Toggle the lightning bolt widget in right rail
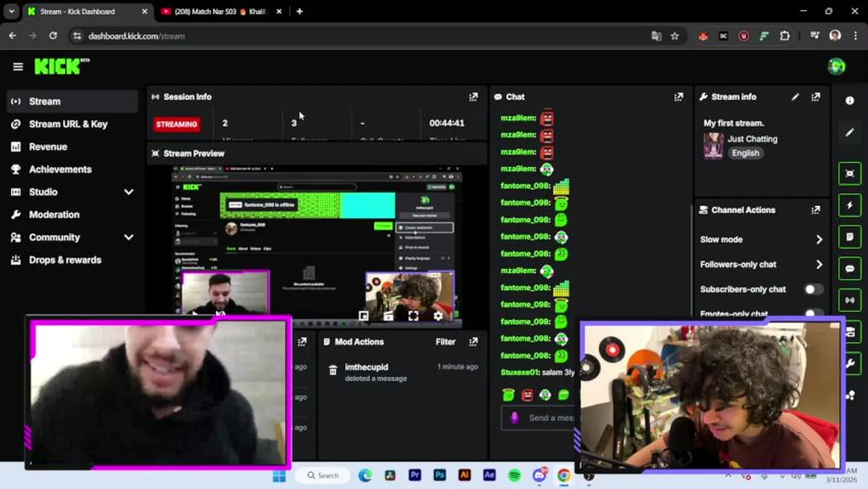This screenshot has width=868, height=489. pos(850,205)
